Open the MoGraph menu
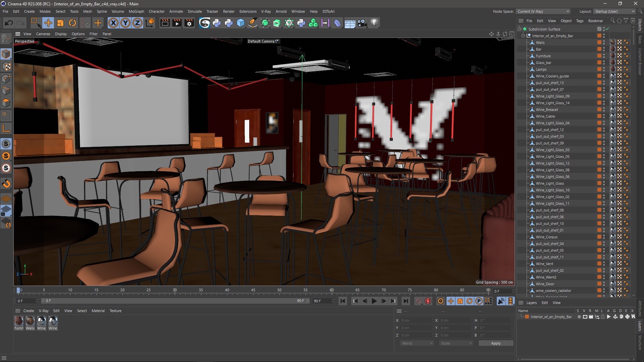The image size is (644, 362). tap(136, 11)
